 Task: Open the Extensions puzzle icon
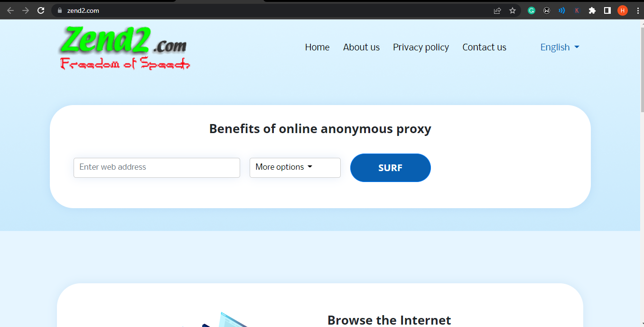[592, 10]
